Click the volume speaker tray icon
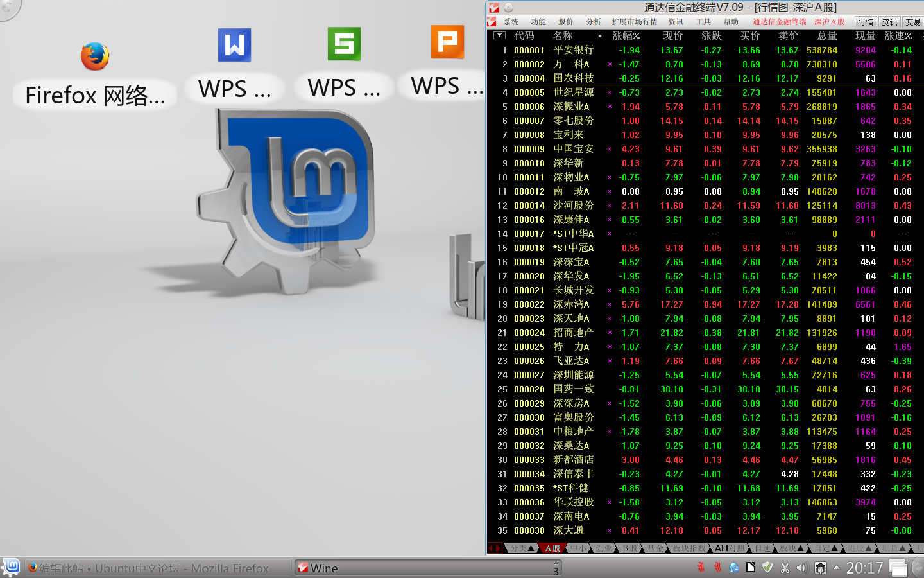The width and height of the screenshot is (924, 578). click(x=801, y=568)
